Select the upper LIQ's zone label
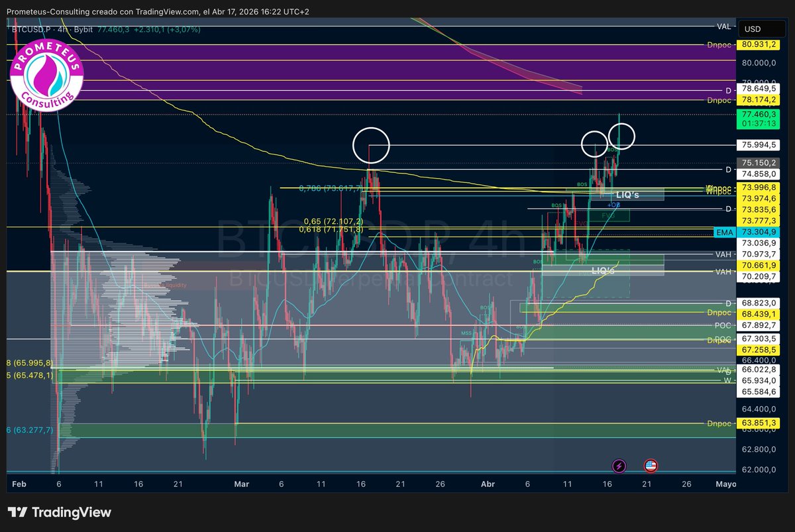The width and height of the screenshot is (795, 532). click(x=627, y=194)
